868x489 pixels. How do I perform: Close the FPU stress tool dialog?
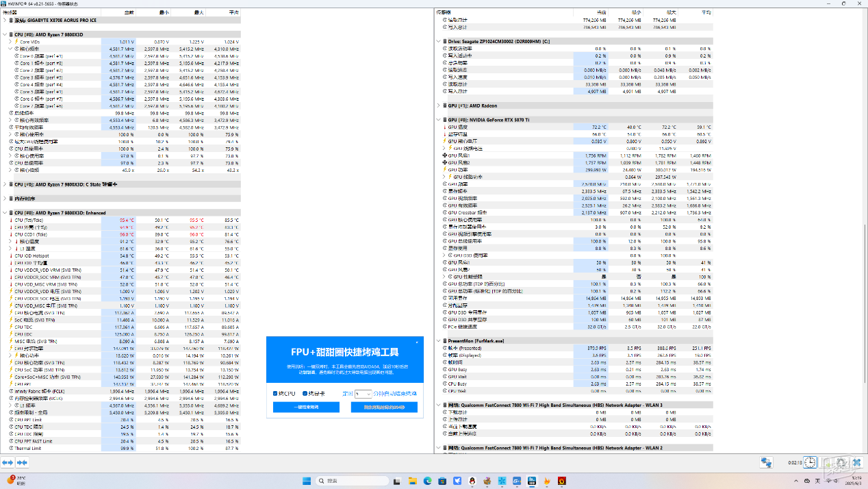(x=417, y=342)
